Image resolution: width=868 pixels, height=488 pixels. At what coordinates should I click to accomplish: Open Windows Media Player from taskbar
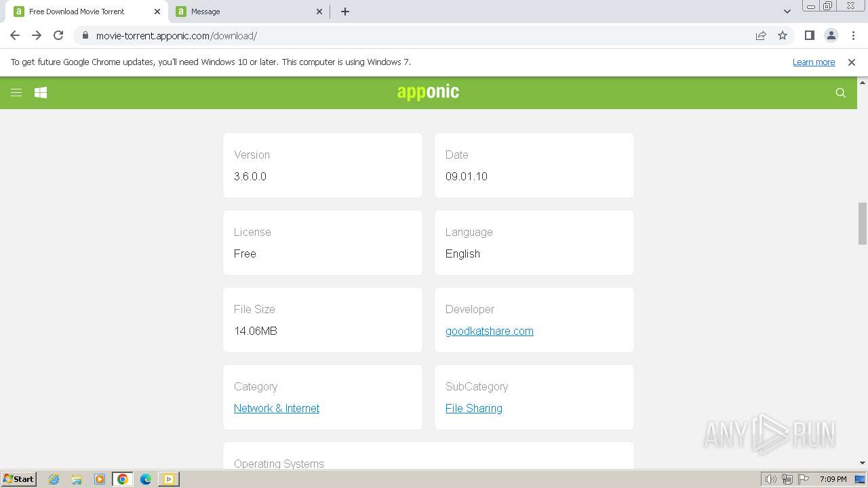click(x=100, y=479)
